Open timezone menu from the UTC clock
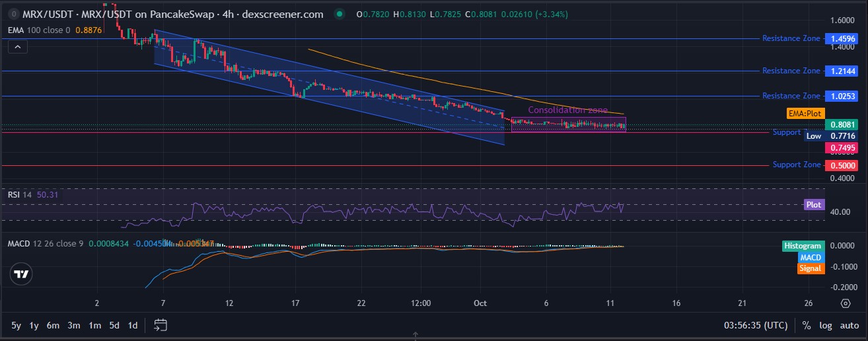The width and height of the screenshot is (868, 341). pyautogui.click(x=756, y=325)
